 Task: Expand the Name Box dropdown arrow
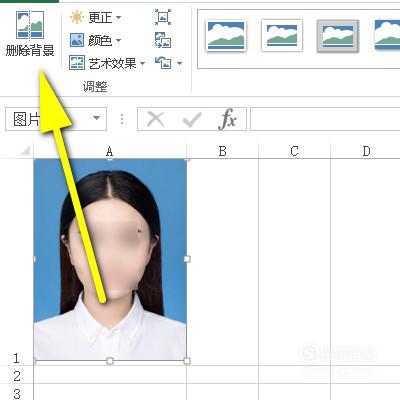click(96, 118)
